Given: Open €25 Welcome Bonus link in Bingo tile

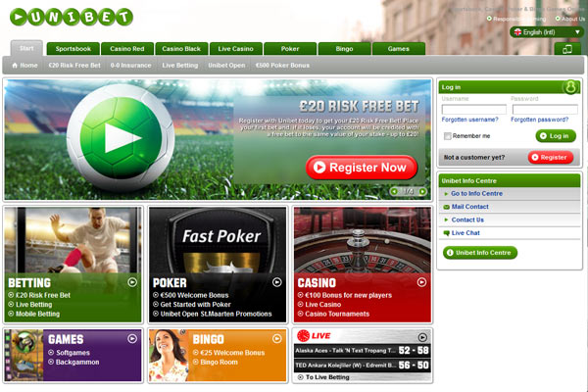Looking at the screenshot, I should click(232, 353).
